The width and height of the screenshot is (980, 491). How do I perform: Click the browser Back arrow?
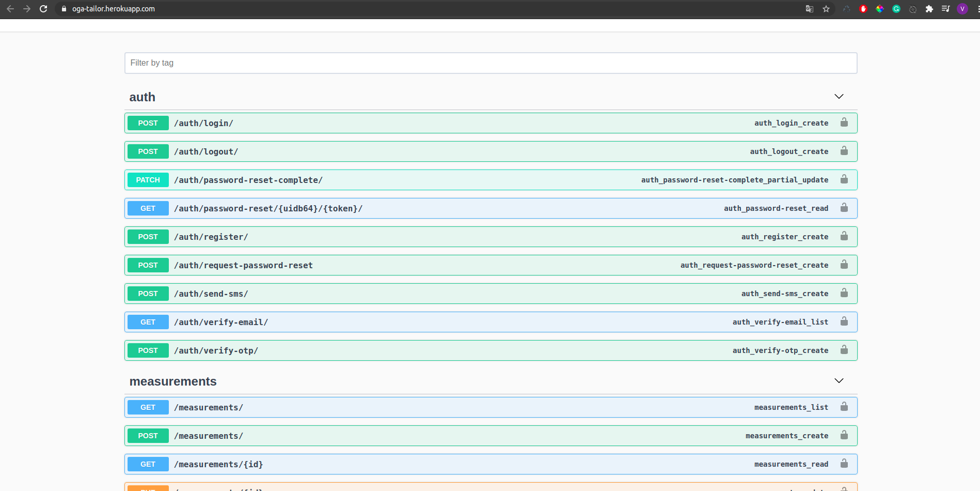click(x=10, y=9)
